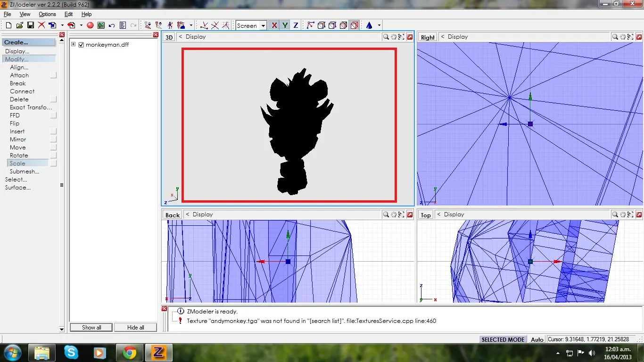Click the Hide all button

[136, 327]
